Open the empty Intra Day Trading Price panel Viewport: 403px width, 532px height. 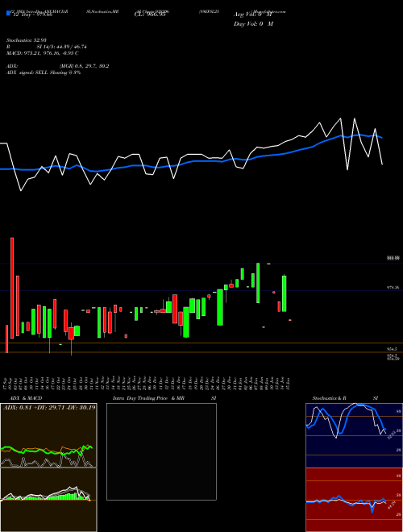[x=161, y=451]
